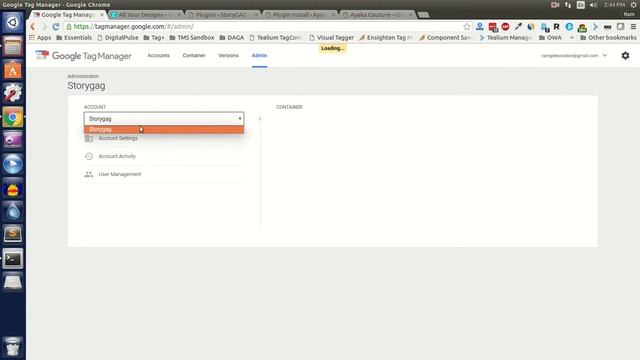Choose the highlighted Storygag option in dropdown
The height and width of the screenshot is (360, 640).
pos(164,129)
